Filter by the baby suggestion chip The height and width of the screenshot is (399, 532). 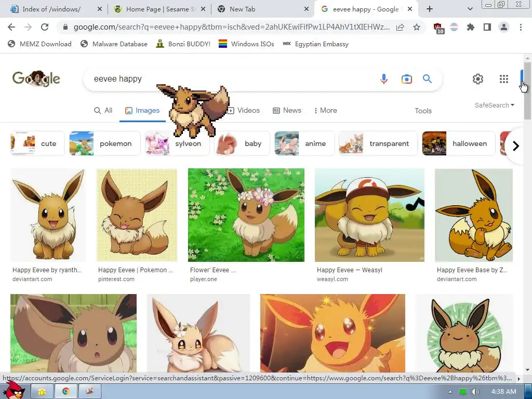pyautogui.click(x=242, y=143)
